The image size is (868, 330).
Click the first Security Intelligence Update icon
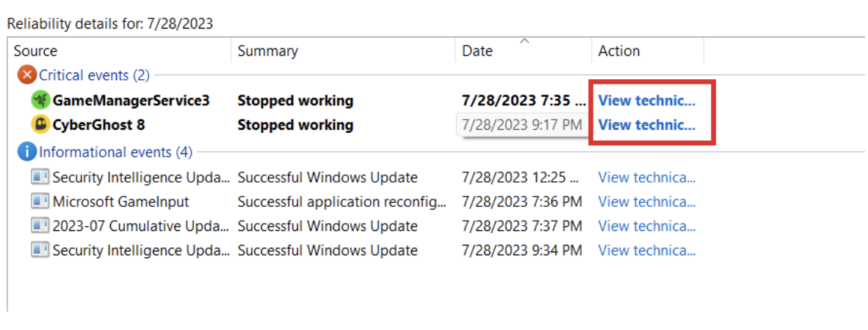(x=40, y=177)
